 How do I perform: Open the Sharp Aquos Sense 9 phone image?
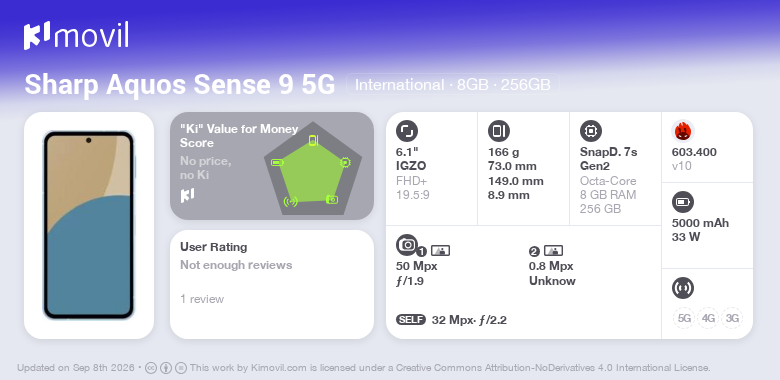pos(89,225)
